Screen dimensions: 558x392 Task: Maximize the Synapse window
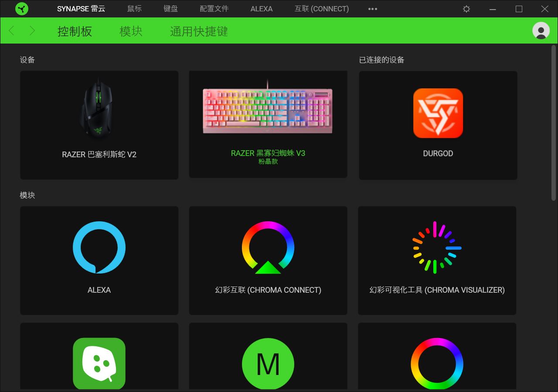point(519,9)
